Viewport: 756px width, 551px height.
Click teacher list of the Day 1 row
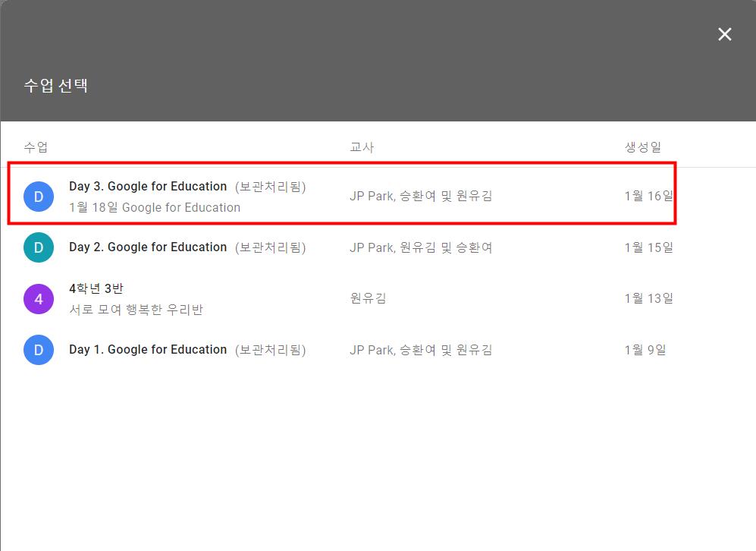(420, 350)
